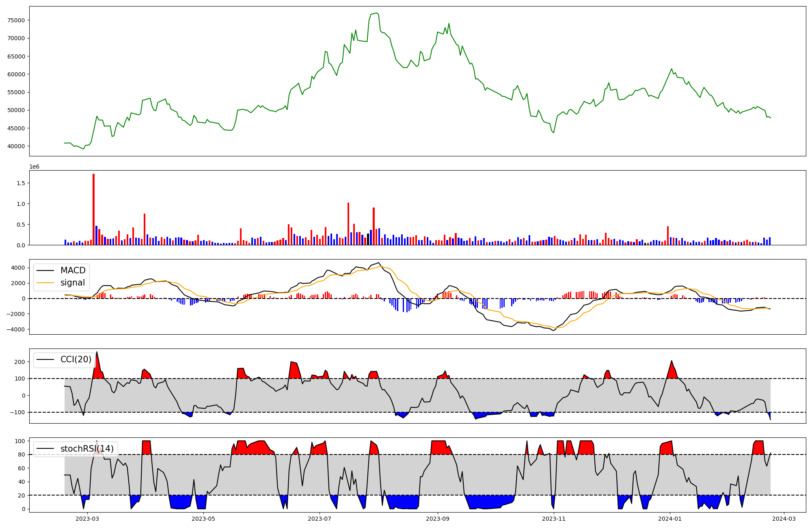
Task: Select the 2023-03 date axis label
Action: [x=87, y=519]
